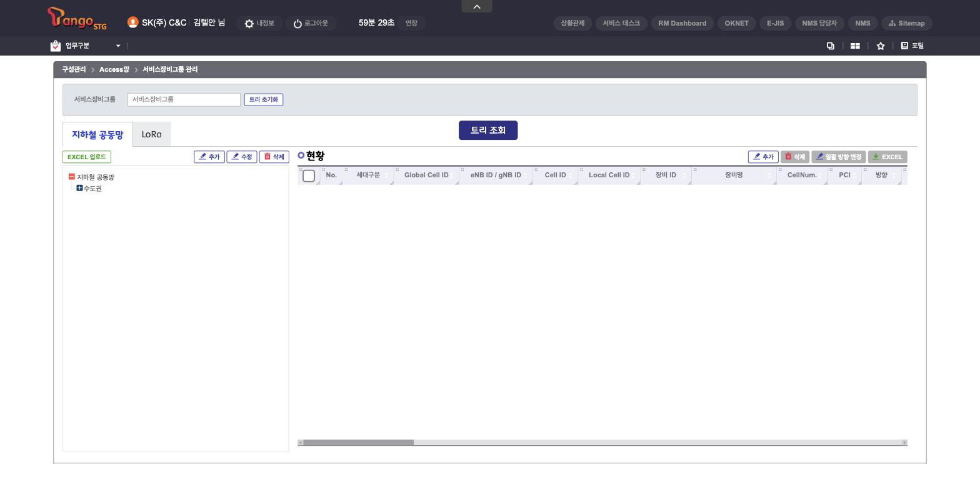Expand the 수도권 tree node
980x482 pixels.
point(79,188)
